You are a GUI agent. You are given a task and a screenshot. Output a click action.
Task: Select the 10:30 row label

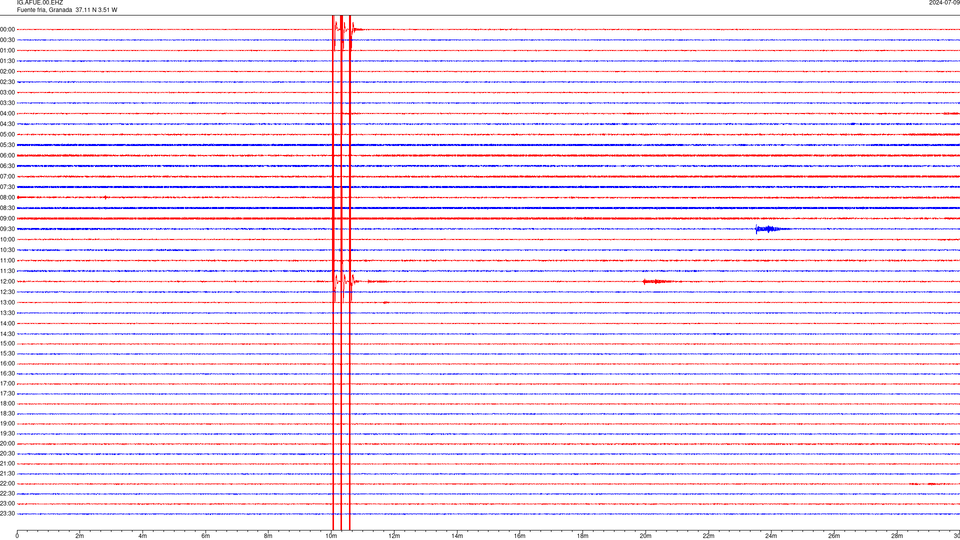click(7, 250)
